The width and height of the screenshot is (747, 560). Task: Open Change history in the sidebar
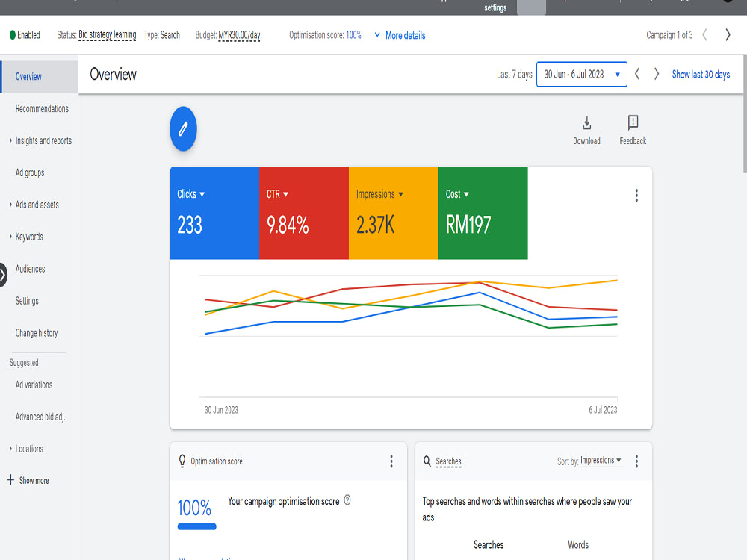36,333
